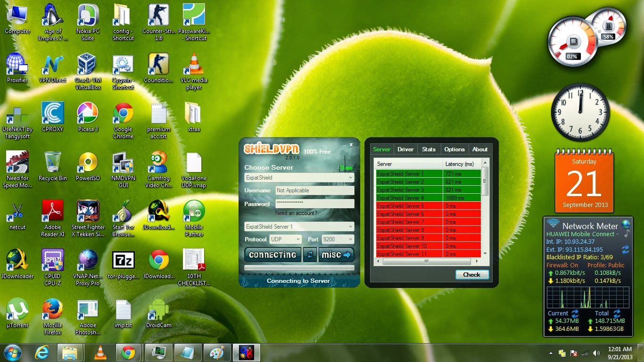The height and width of the screenshot is (362, 644).
Task: Switch to the Stats tab
Action: point(429,149)
